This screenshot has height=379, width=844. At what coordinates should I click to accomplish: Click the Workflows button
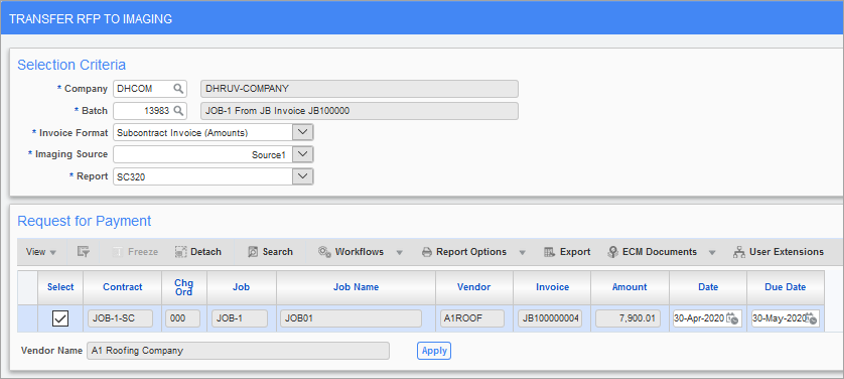coord(351,251)
